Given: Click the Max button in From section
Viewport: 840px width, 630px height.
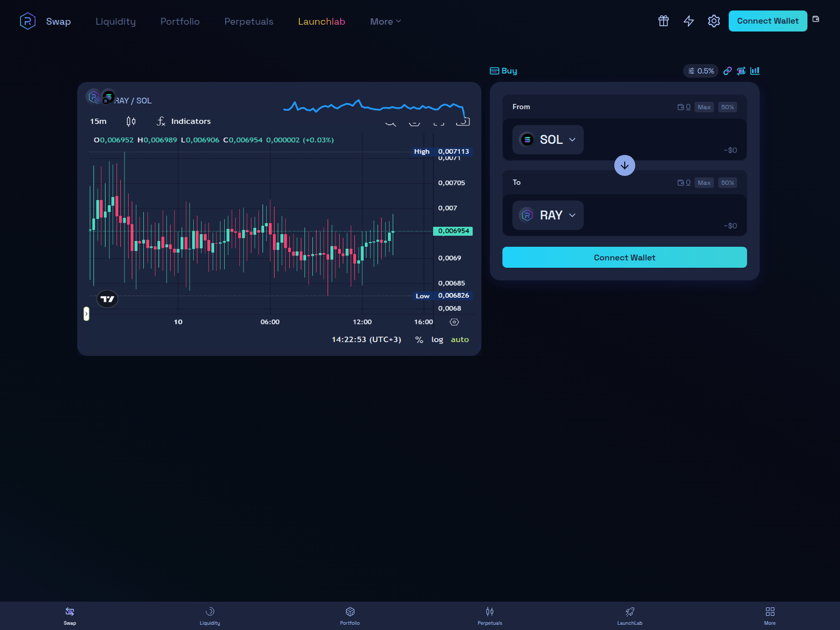Looking at the screenshot, I should [x=704, y=107].
